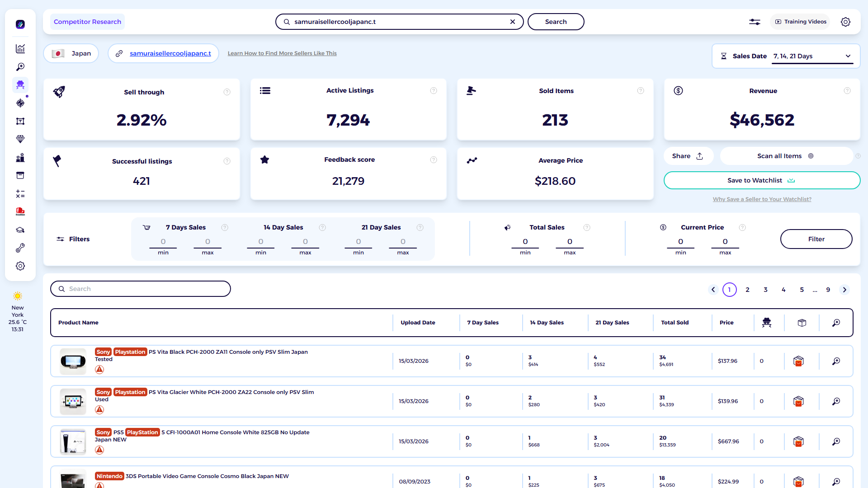Viewport: 868px width, 488px height.
Task: Open the calculator sidebar icon
Action: [20, 194]
